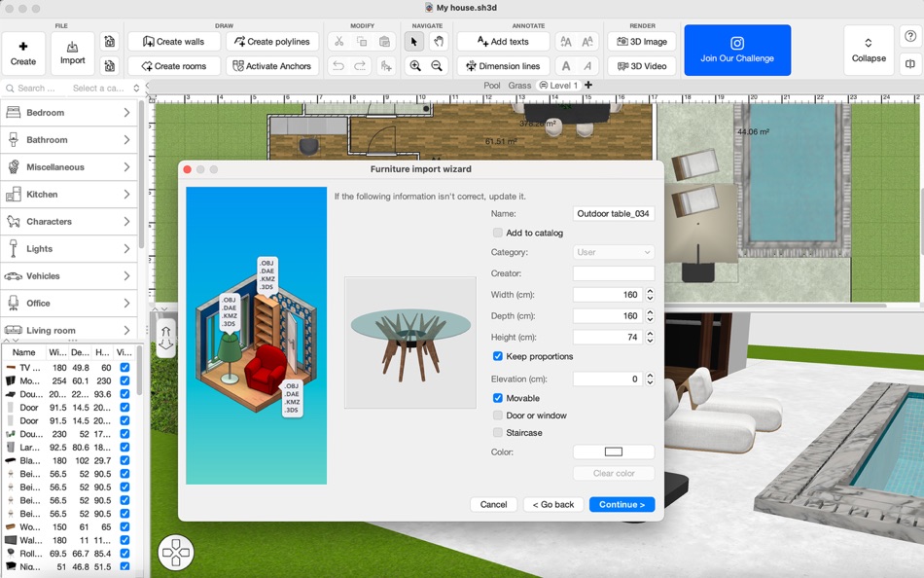Switch to the Grass level tab
Viewport: 924px width, 578px height.
point(519,85)
